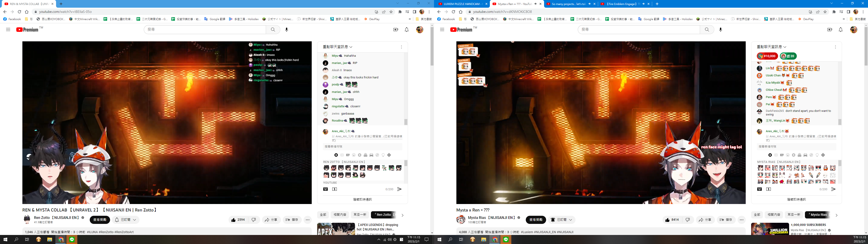Go to browser home in Mysta Rias window
The width and height of the screenshot is (868, 244).
(461, 12)
